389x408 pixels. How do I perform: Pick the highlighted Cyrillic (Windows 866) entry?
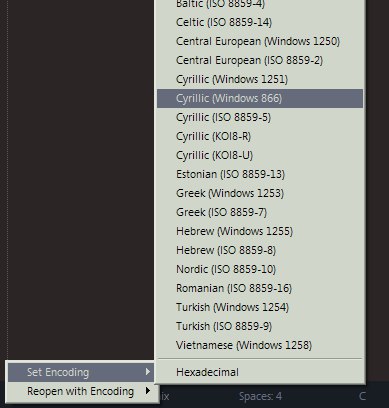click(x=260, y=98)
